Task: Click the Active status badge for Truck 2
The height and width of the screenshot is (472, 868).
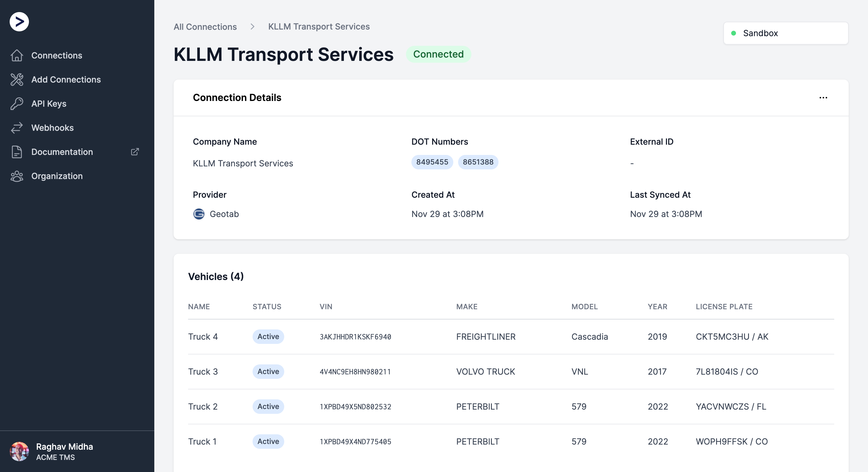Action: tap(268, 407)
